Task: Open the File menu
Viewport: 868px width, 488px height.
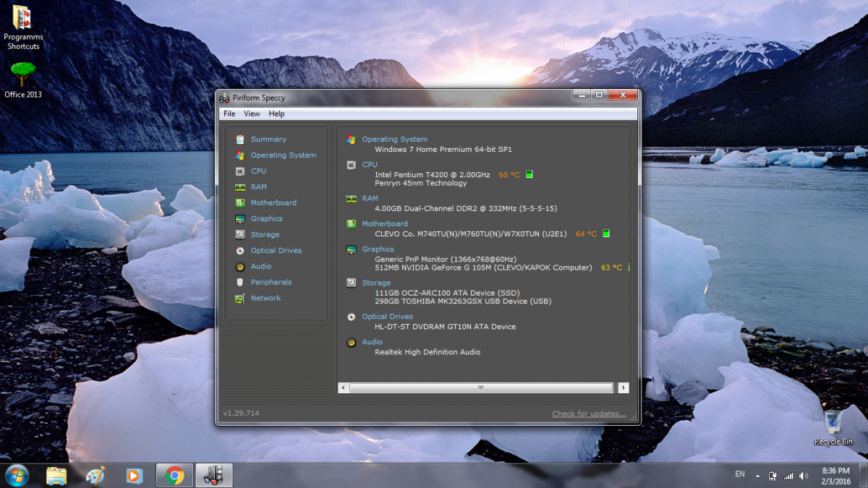Action: [x=229, y=114]
